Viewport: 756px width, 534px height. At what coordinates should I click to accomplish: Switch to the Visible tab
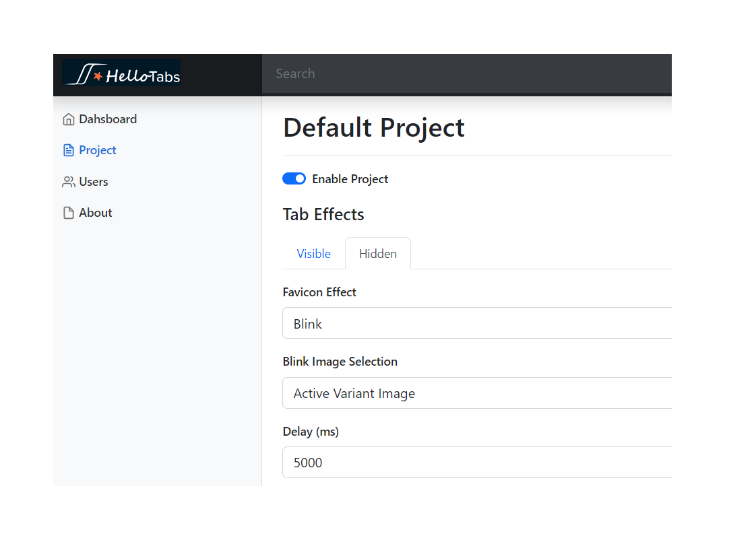314,253
